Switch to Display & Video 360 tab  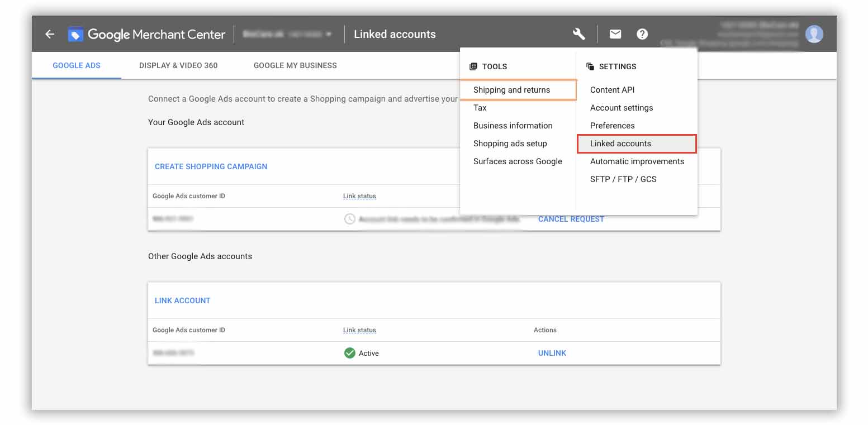(x=178, y=65)
